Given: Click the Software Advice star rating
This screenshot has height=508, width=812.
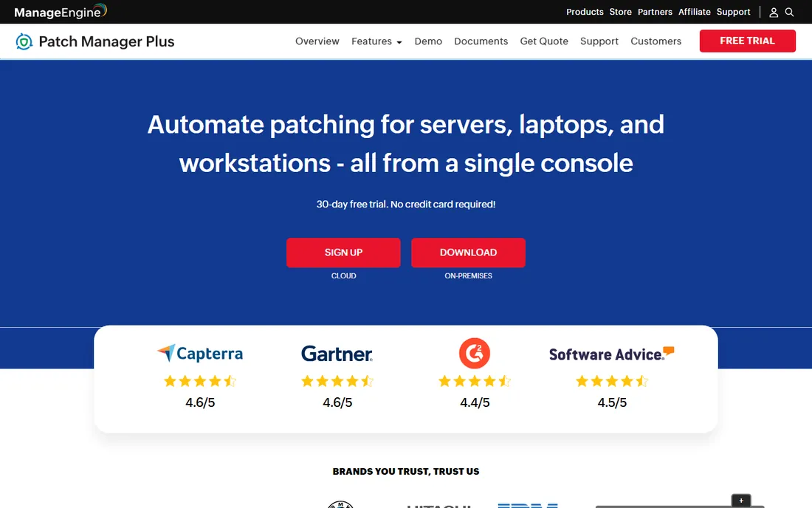Looking at the screenshot, I should [x=612, y=382].
